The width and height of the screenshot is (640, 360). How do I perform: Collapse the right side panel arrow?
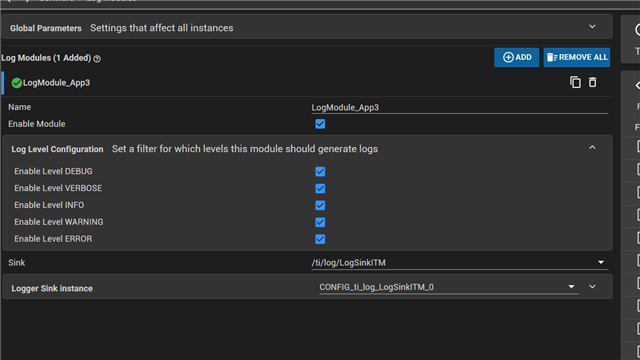click(637, 85)
